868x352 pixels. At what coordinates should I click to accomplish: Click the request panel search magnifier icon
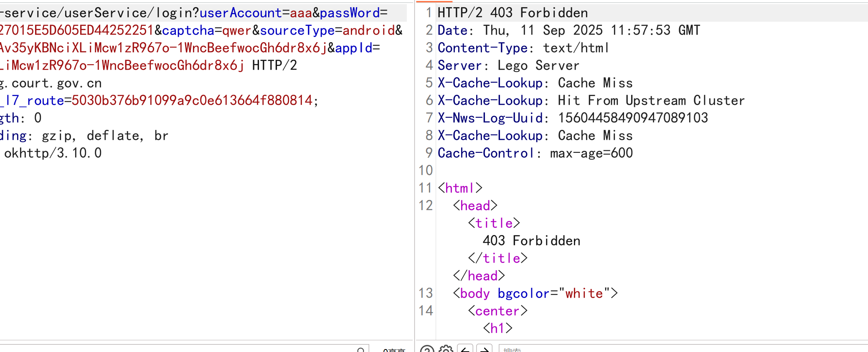361,349
